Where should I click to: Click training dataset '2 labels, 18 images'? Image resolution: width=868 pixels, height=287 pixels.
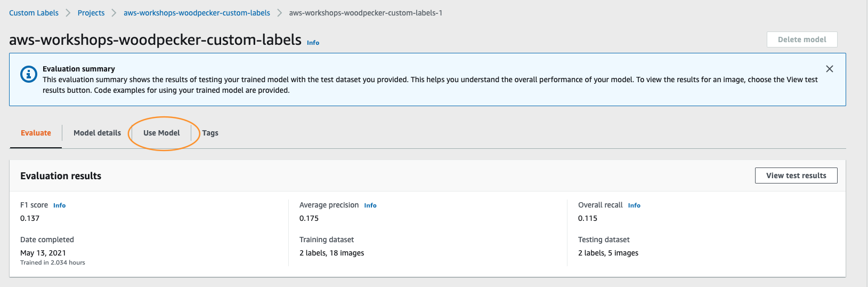tap(332, 253)
